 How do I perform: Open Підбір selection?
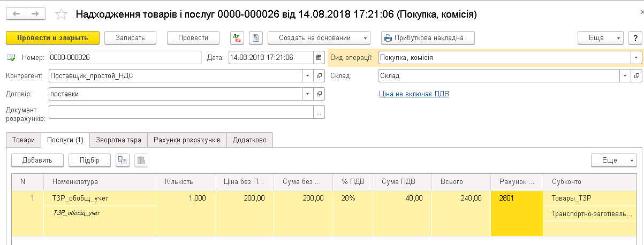(89, 160)
